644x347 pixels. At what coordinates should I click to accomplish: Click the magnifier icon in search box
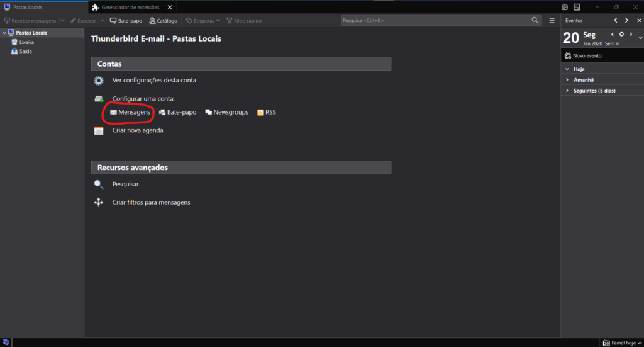click(x=535, y=20)
